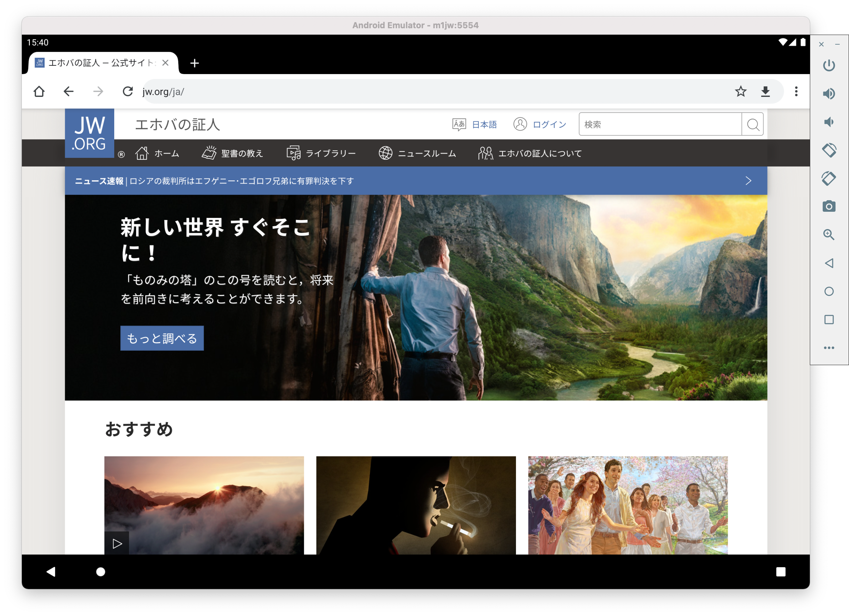
Task: Click the emulator volume down button
Action: pyautogui.click(x=829, y=122)
